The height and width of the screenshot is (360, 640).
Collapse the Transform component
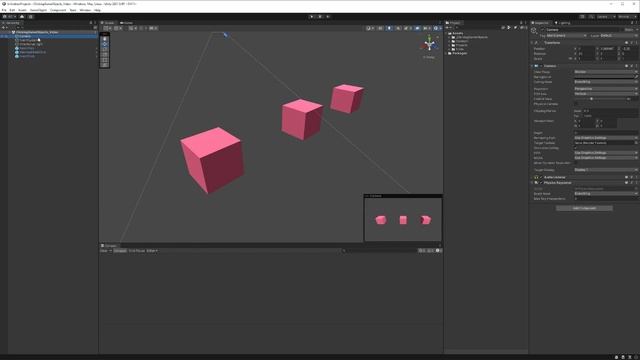pos(532,42)
